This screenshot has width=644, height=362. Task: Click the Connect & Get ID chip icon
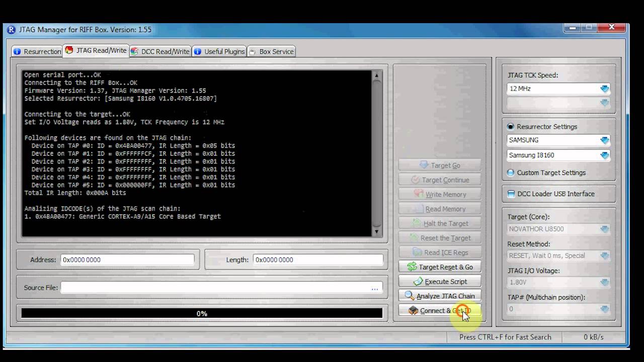[413, 311]
